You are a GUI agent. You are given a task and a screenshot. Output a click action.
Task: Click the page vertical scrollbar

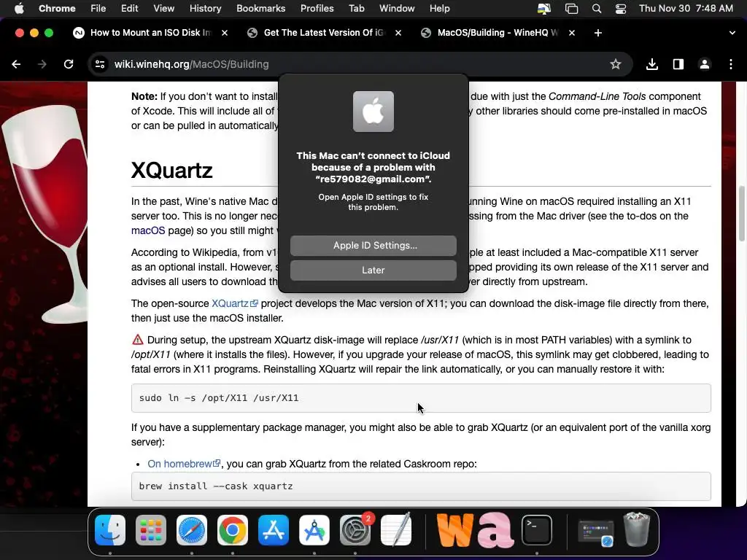(x=741, y=214)
